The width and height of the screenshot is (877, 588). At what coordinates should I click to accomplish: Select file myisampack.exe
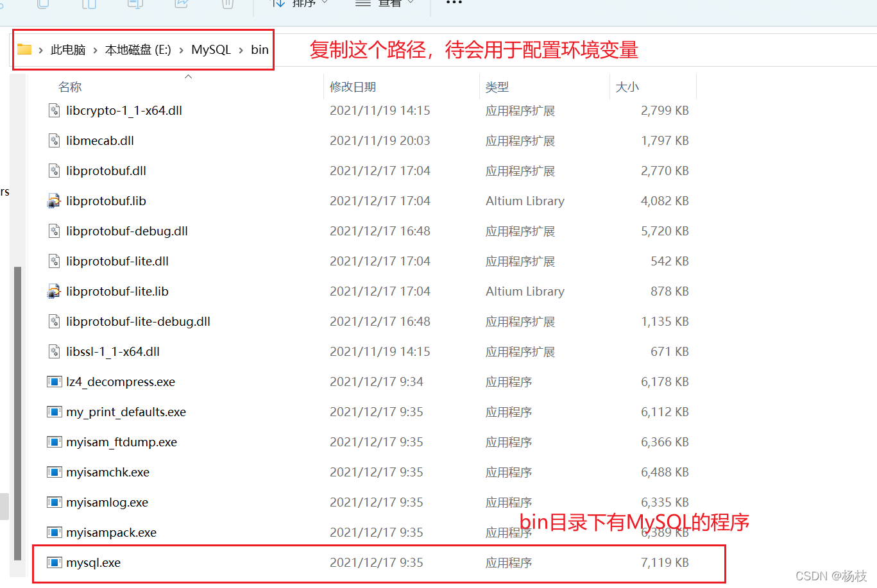(111, 533)
